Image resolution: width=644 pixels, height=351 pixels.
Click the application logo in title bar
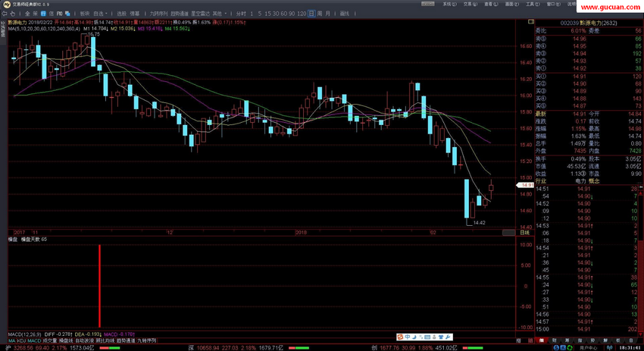pos(7,4)
